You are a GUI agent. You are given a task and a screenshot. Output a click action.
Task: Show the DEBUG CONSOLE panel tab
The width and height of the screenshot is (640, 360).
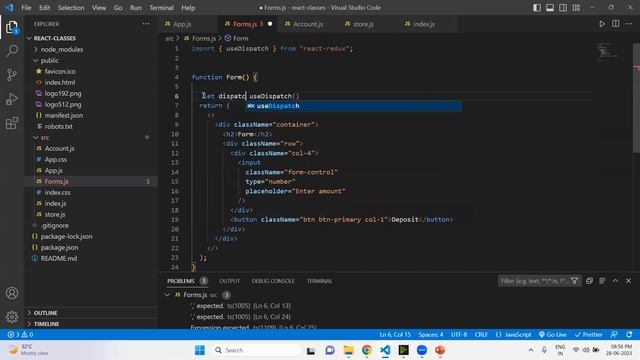273,281
